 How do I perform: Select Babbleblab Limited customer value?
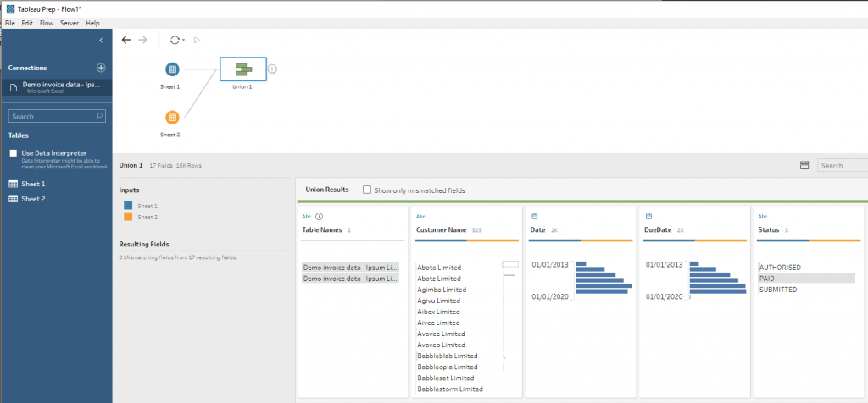pyautogui.click(x=448, y=356)
